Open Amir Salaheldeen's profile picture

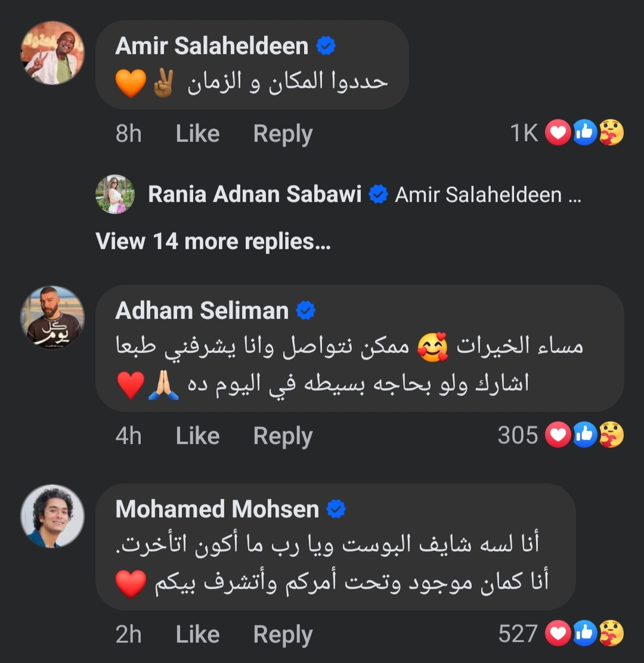click(52, 53)
